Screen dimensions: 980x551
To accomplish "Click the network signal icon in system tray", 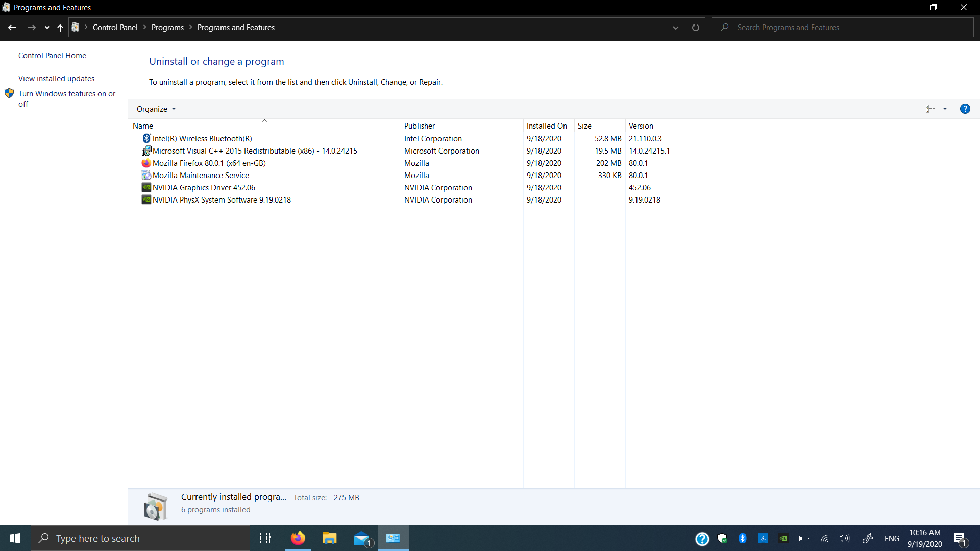I will coord(824,538).
